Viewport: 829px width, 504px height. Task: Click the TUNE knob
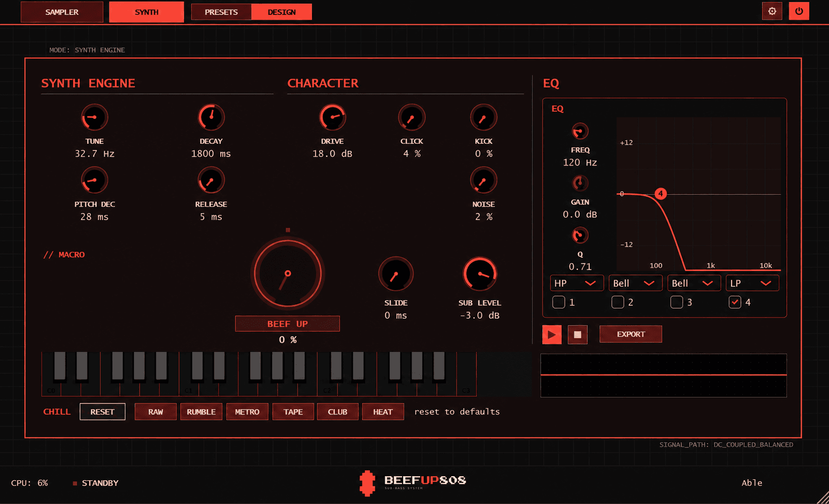pyautogui.click(x=94, y=117)
